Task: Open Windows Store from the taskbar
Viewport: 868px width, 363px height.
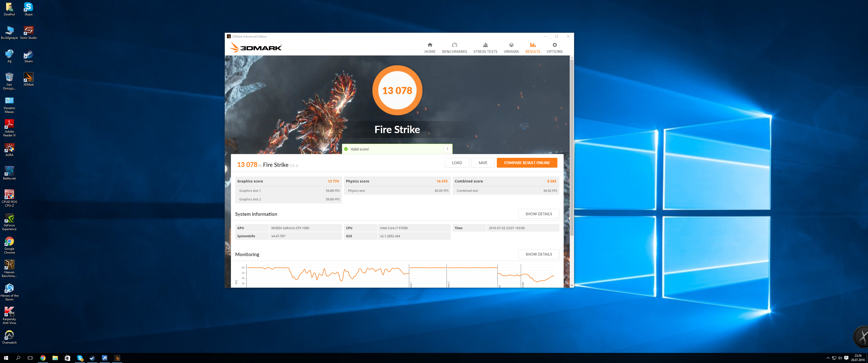Action: click(x=67, y=358)
